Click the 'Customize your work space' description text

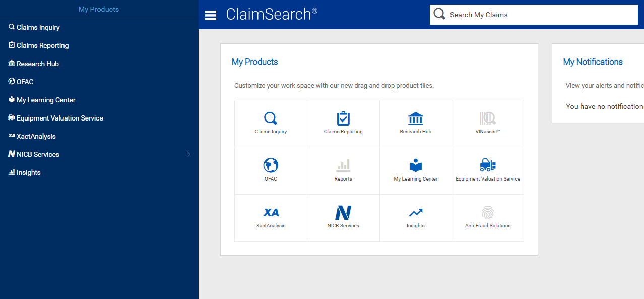[x=334, y=86]
